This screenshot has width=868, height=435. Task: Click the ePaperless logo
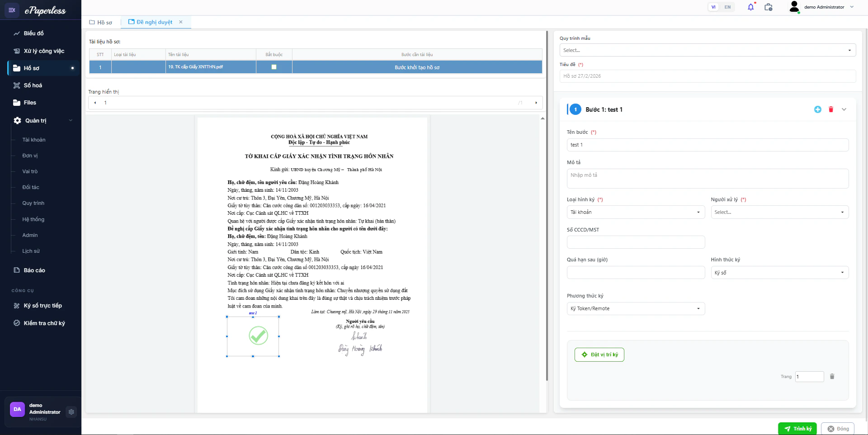coord(45,10)
